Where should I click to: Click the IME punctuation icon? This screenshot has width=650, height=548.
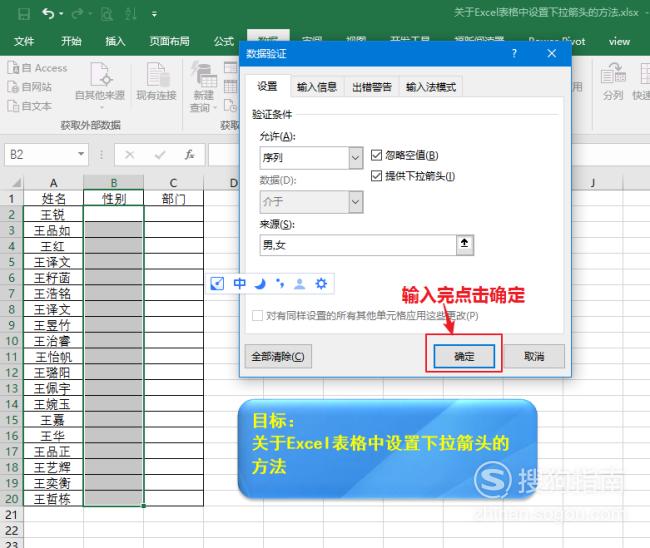[280, 284]
